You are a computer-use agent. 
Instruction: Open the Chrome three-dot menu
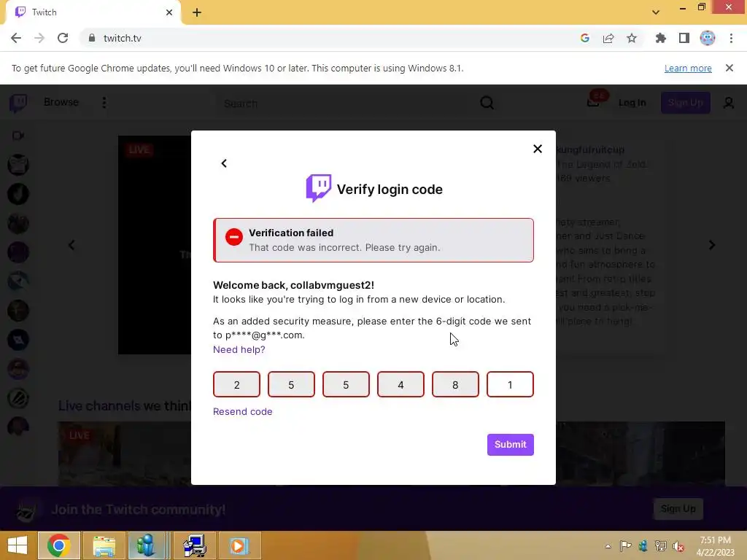[731, 38]
